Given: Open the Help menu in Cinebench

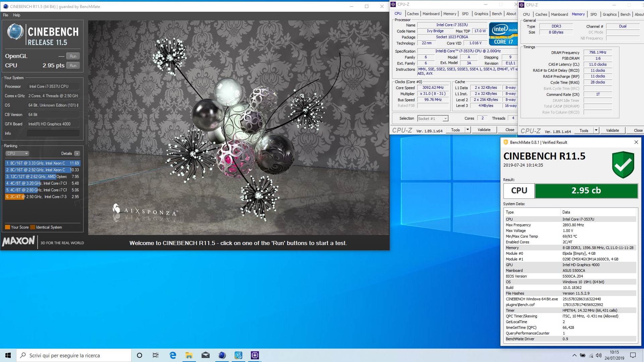Looking at the screenshot, I should coord(16,15).
